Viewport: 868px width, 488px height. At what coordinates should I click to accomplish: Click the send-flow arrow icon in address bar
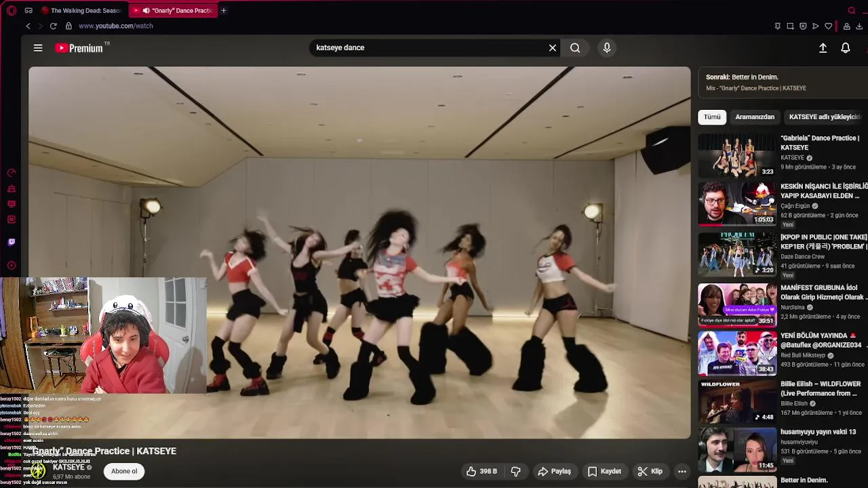pos(815,26)
